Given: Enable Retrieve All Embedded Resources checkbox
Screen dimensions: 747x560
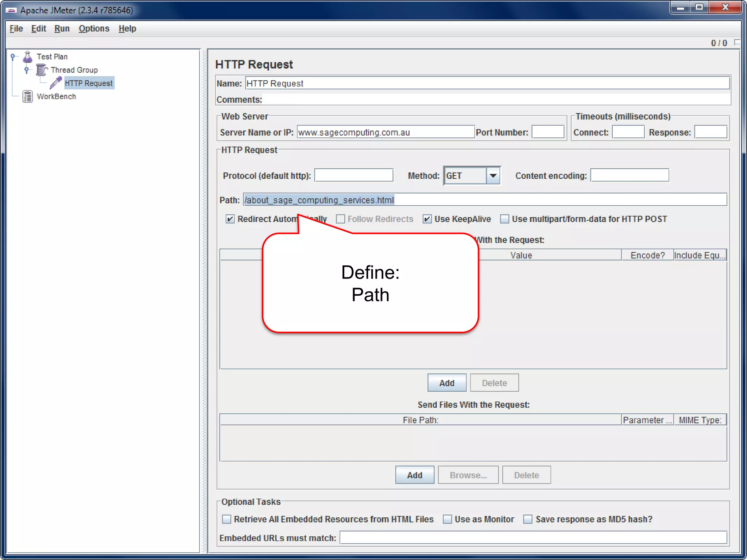Looking at the screenshot, I should tap(227, 519).
